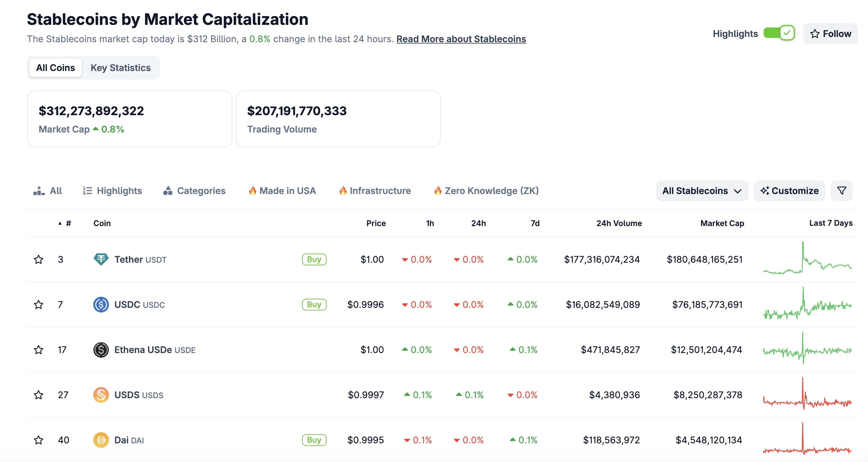Open the filter funnel icon
868x462 pixels.
(x=841, y=191)
